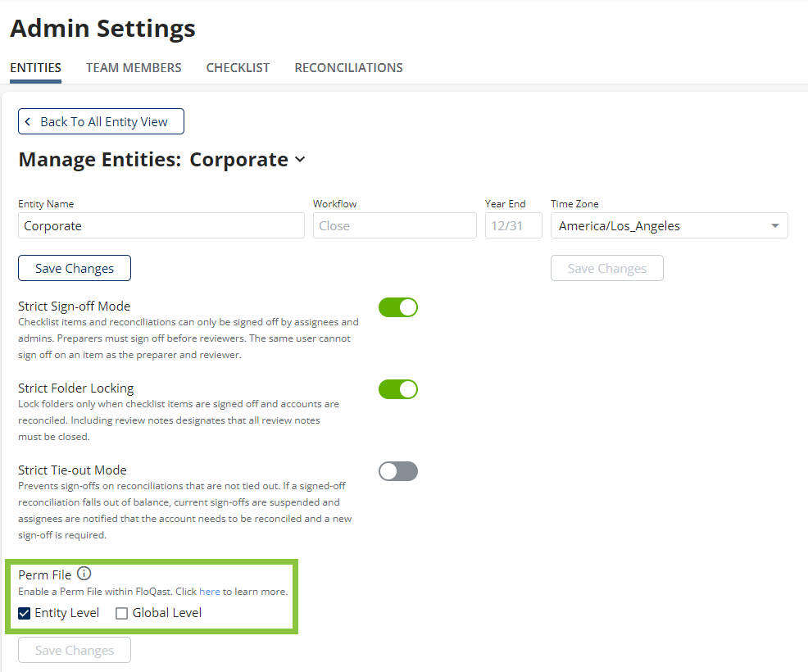Screen dimensions: 808x672
Task: Click the back arrow chevron icon
Action: click(x=28, y=121)
